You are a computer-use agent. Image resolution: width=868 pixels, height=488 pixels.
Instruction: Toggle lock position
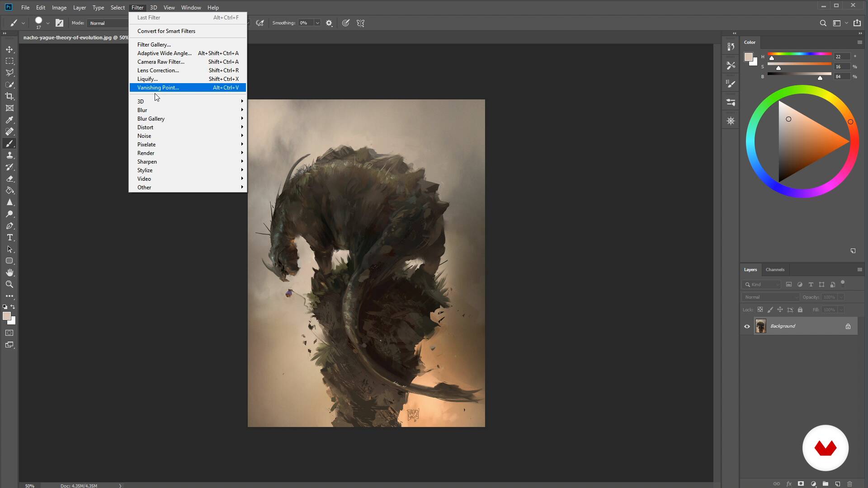[x=780, y=310]
